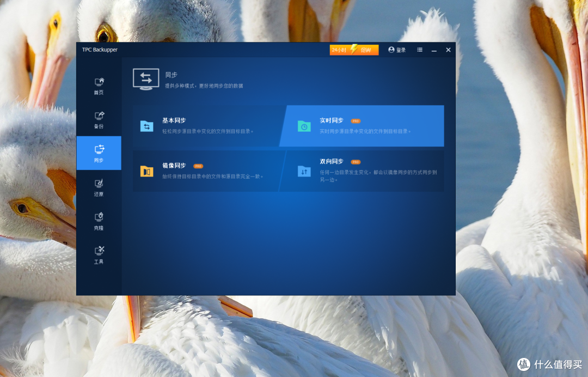
Task: Open the 备份 backup icon in sidebar
Action: click(x=99, y=116)
